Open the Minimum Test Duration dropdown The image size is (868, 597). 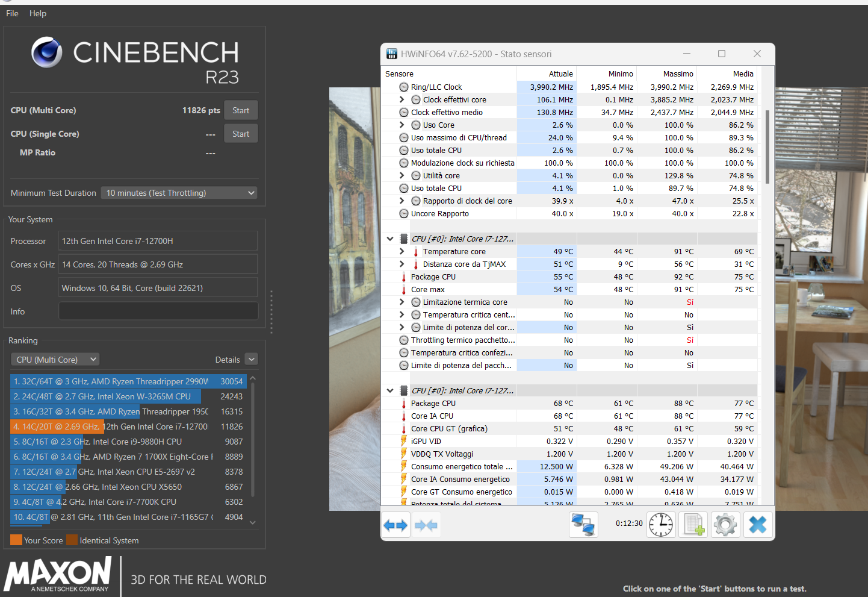[179, 193]
